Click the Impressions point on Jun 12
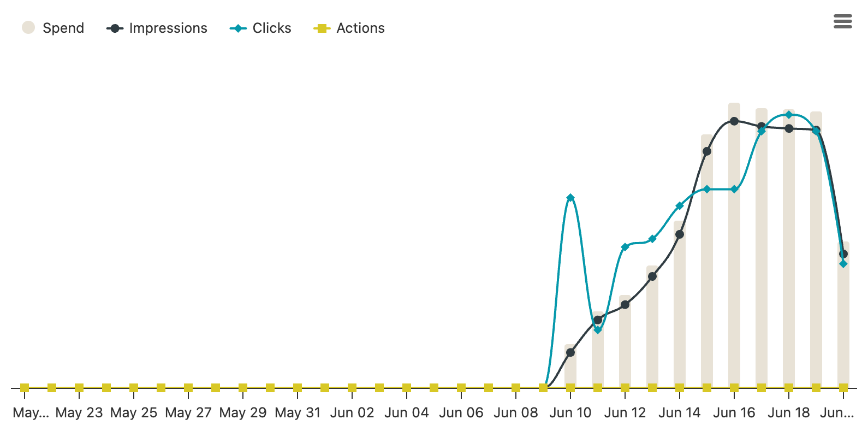 625,304
